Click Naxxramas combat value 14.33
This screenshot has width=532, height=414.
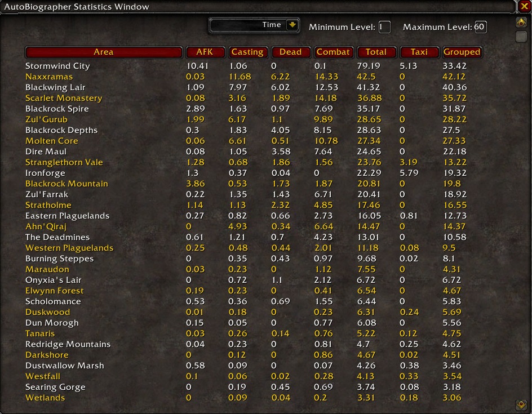click(x=327, y=77)
